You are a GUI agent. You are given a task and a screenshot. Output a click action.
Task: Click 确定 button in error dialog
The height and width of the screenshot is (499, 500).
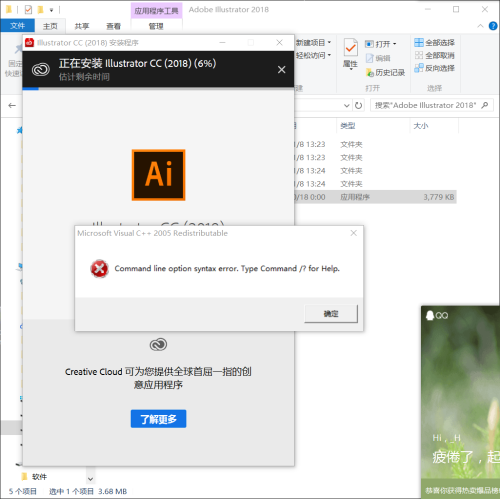(x=331, y=314)
